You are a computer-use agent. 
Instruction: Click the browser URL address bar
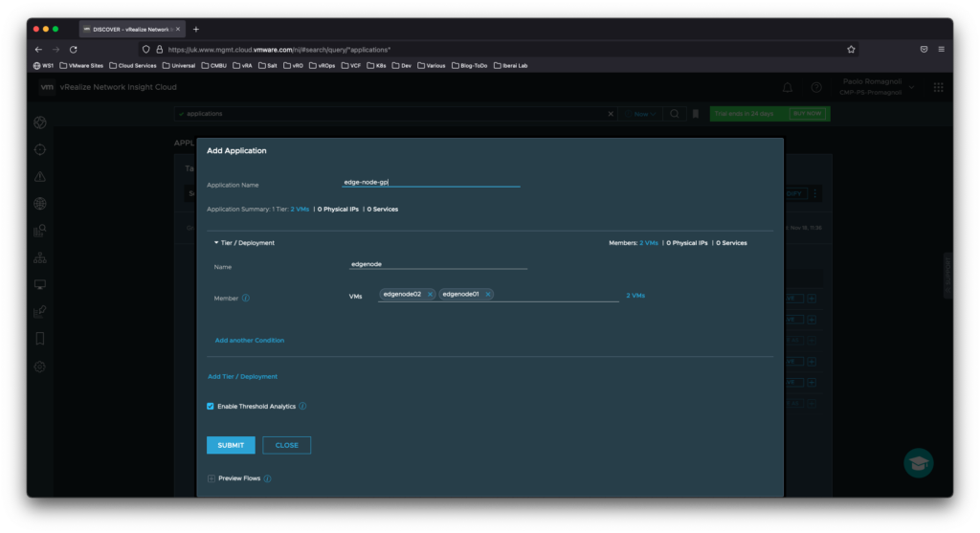[500, 50]
